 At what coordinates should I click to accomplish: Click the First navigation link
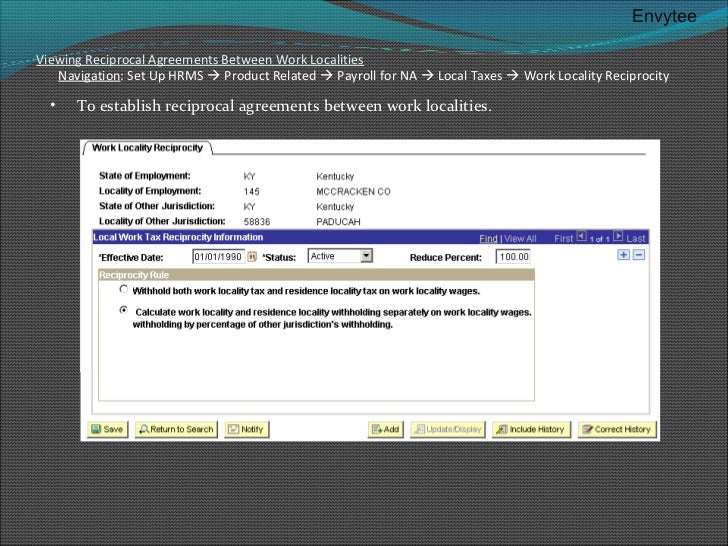(x=564, y=238)
